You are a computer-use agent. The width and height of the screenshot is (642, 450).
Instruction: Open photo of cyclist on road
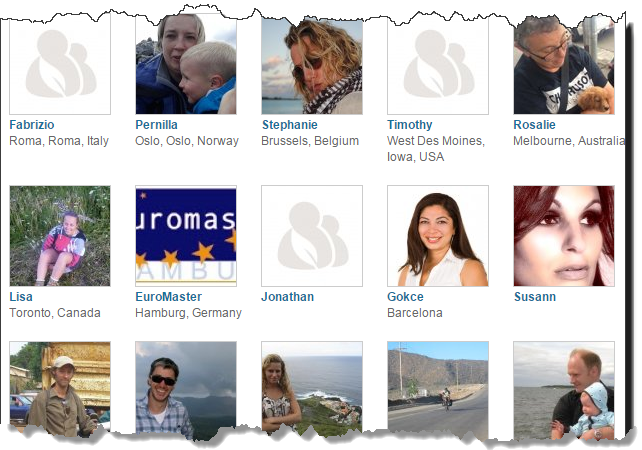[438, 388]
